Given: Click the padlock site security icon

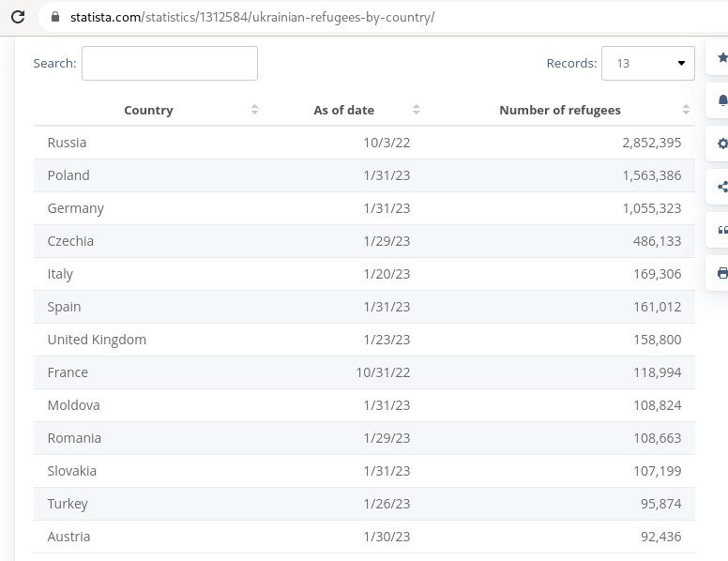Looking at the screenshot, I should [53, 17].
